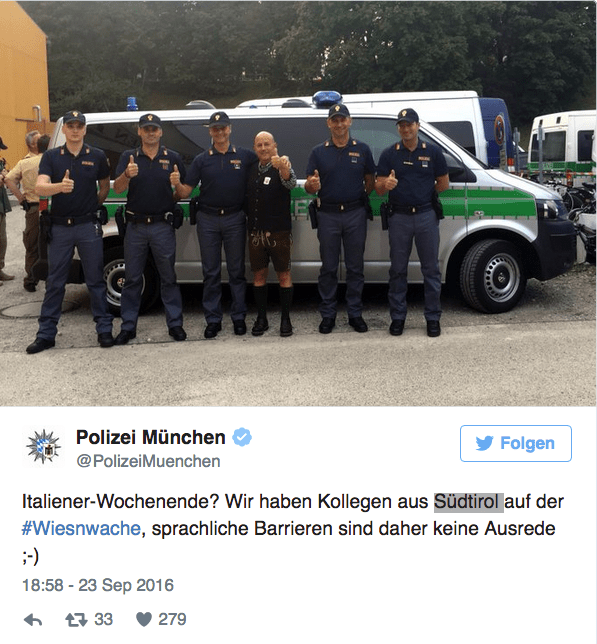Like the tweet with heart icon
This screenshot has width=597, height=644.
pos(144,619)
